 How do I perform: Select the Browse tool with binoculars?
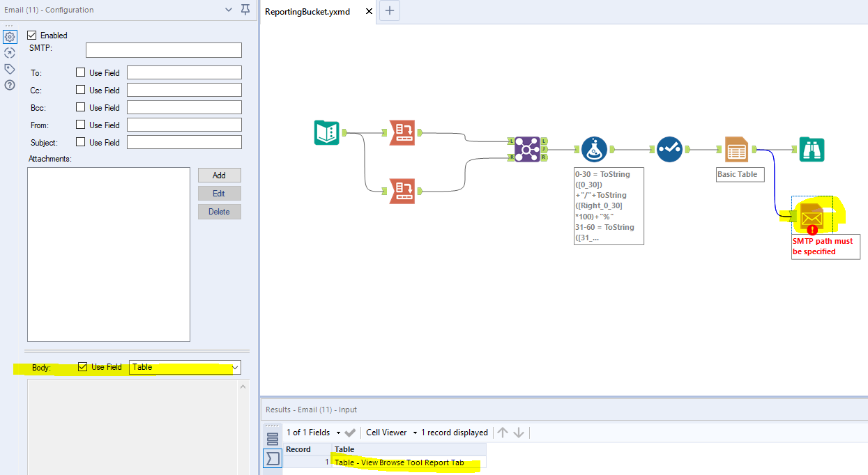tap(811, 148)
